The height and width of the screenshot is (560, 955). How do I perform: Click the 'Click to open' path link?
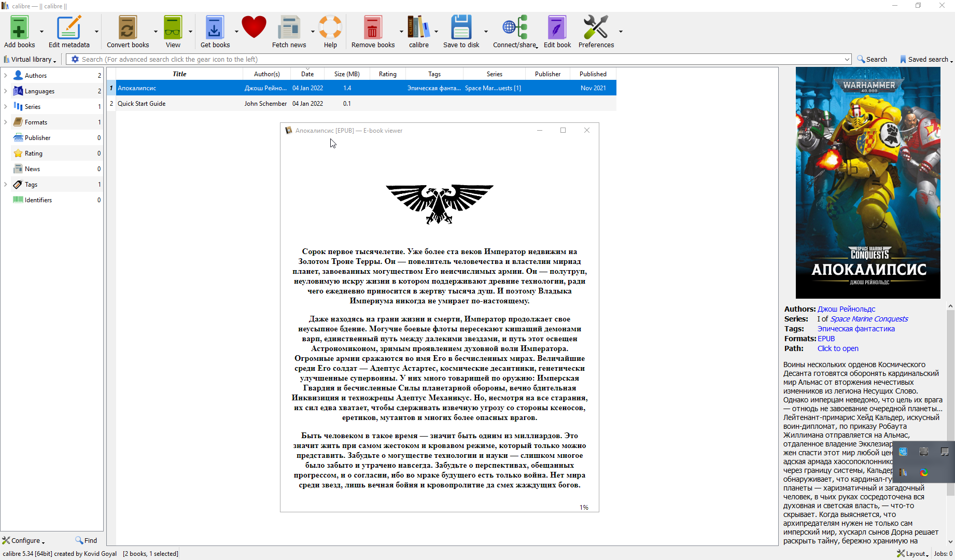click(x=838, y=348)
